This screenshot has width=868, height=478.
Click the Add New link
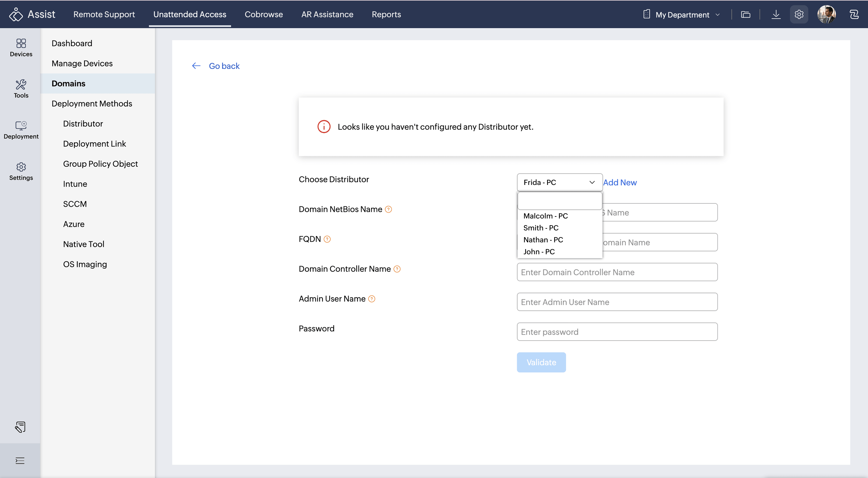tap(620, 182)
